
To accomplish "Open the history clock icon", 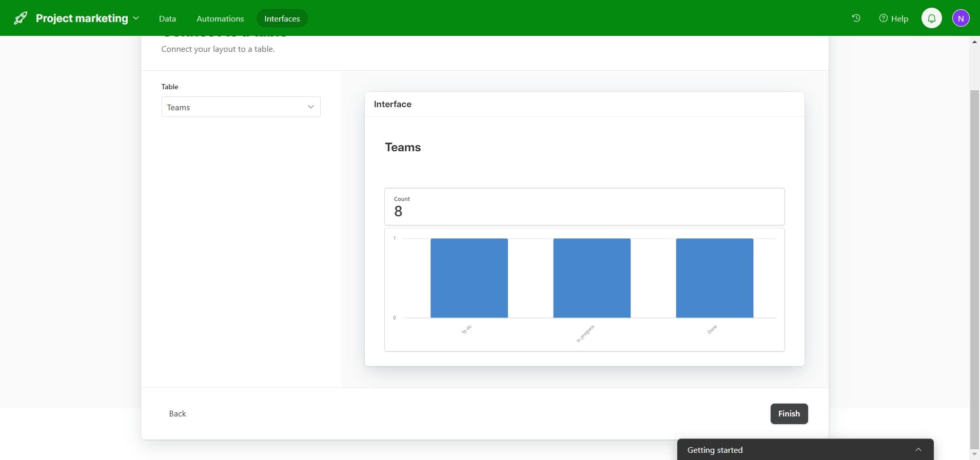I will tap(856, 18).
